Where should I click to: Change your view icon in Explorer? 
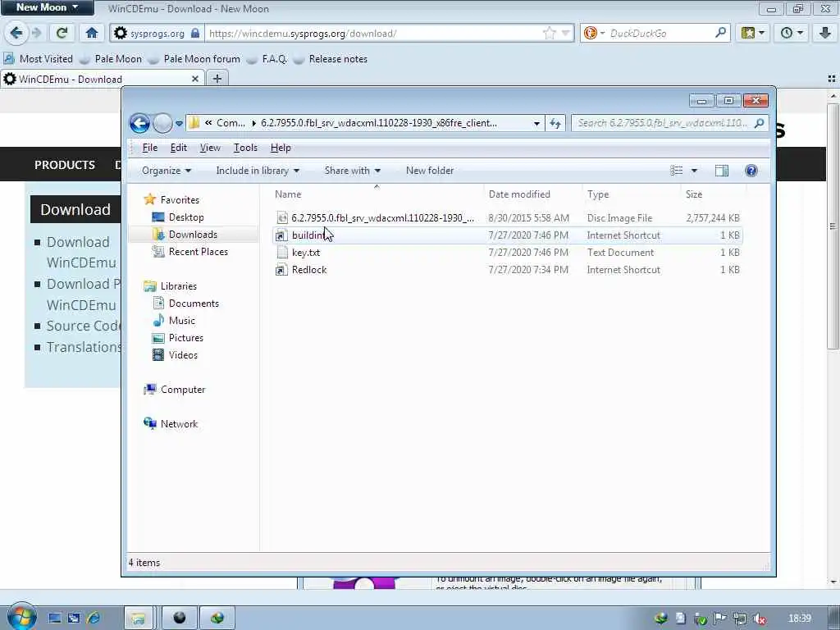677,171
